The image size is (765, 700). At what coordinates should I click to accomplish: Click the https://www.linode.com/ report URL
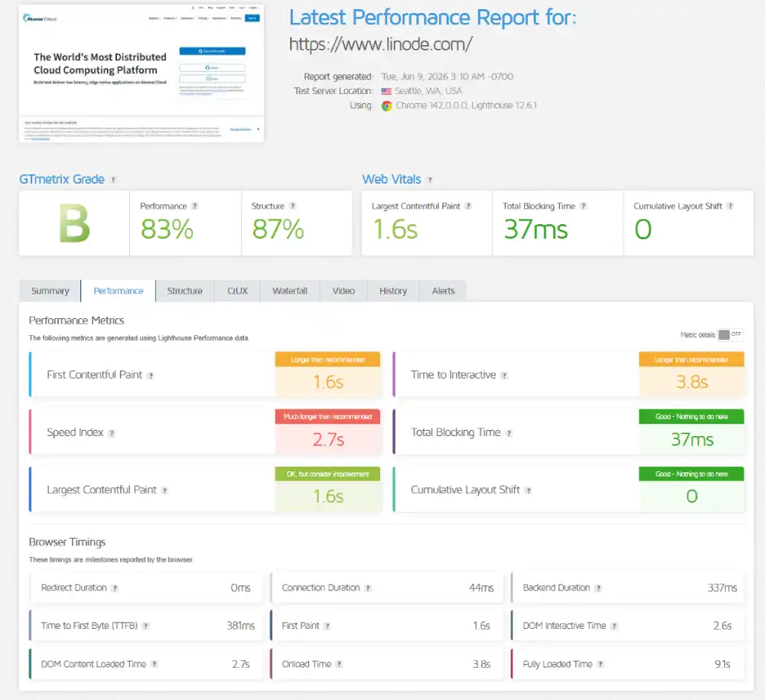(x=380, y=44)
